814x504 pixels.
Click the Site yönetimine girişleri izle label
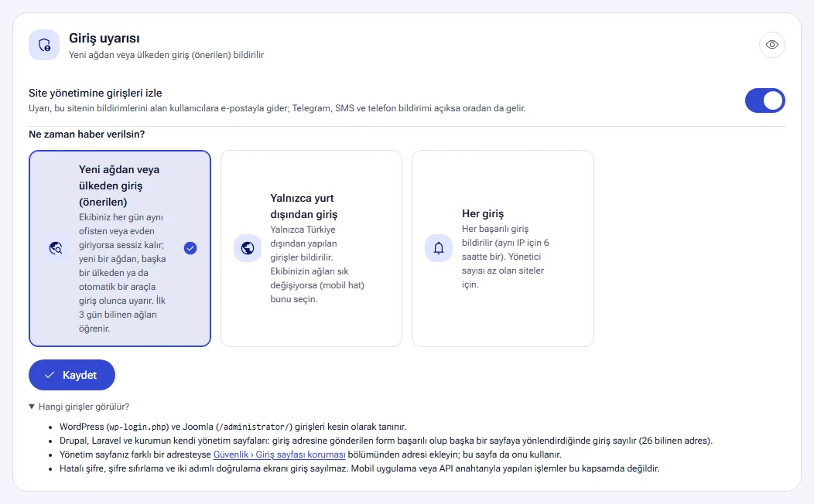coord(95,94)
